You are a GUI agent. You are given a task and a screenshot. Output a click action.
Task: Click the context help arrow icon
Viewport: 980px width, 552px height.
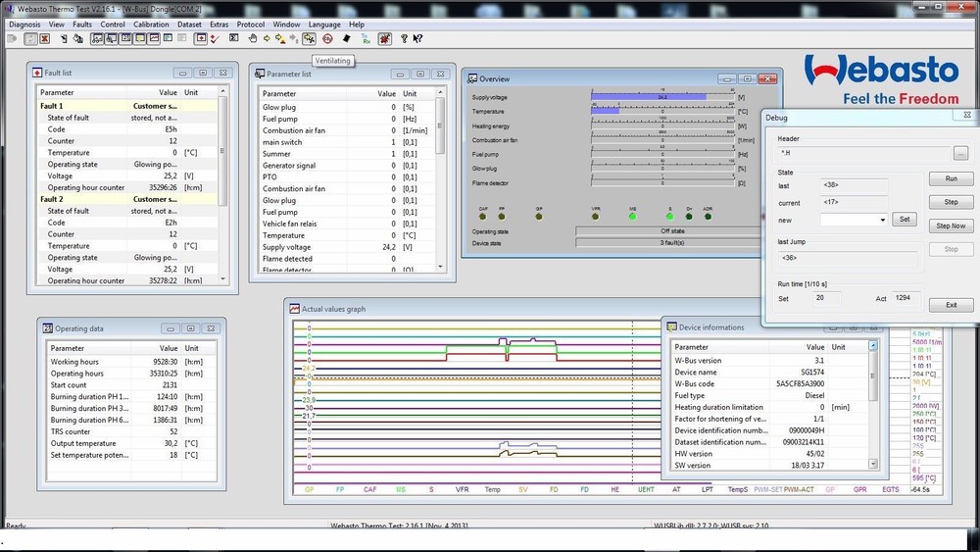417,39
